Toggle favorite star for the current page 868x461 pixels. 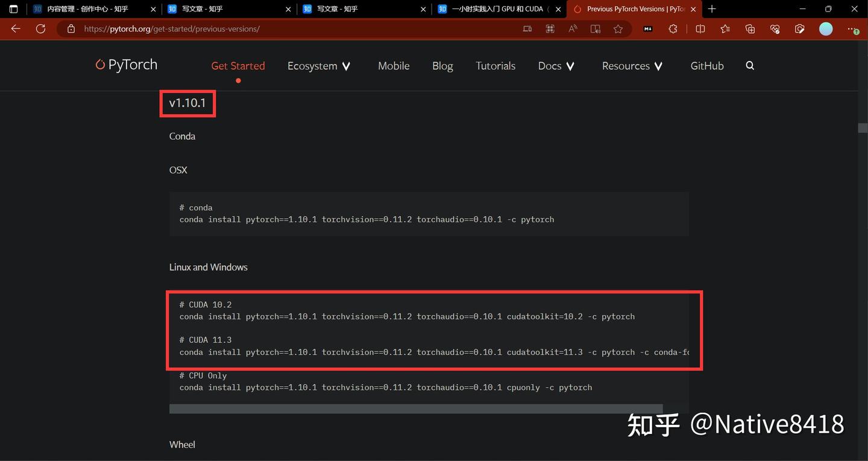[618, 28]
